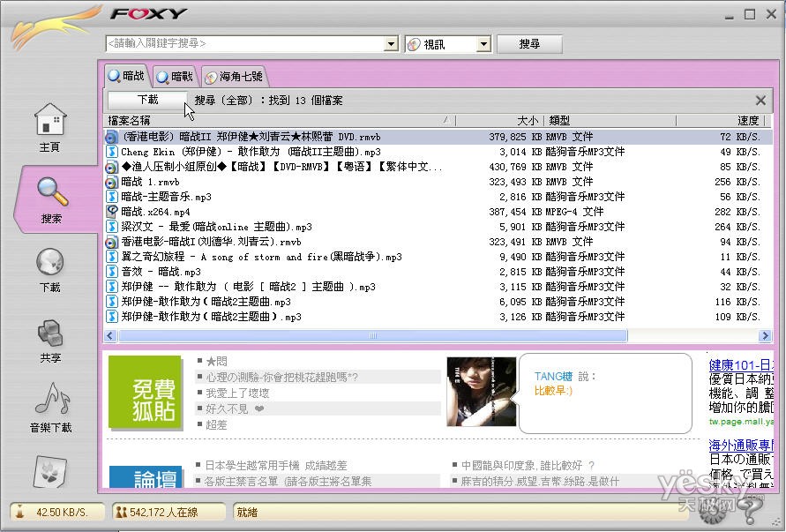Open forum topic 各版主禁言名單
Viewport: 786px width, 532px height.
288,482
